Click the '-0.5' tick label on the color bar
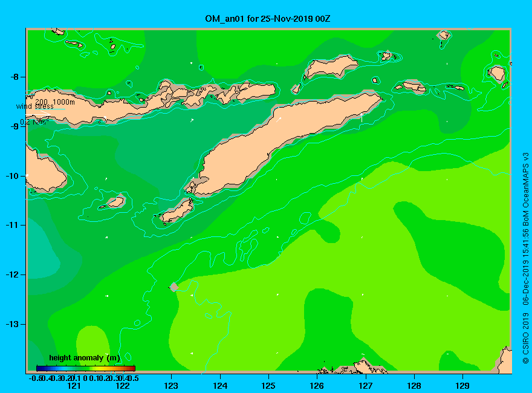The height and width of the screenshot is (393, 532). click(x=35, y=378)
